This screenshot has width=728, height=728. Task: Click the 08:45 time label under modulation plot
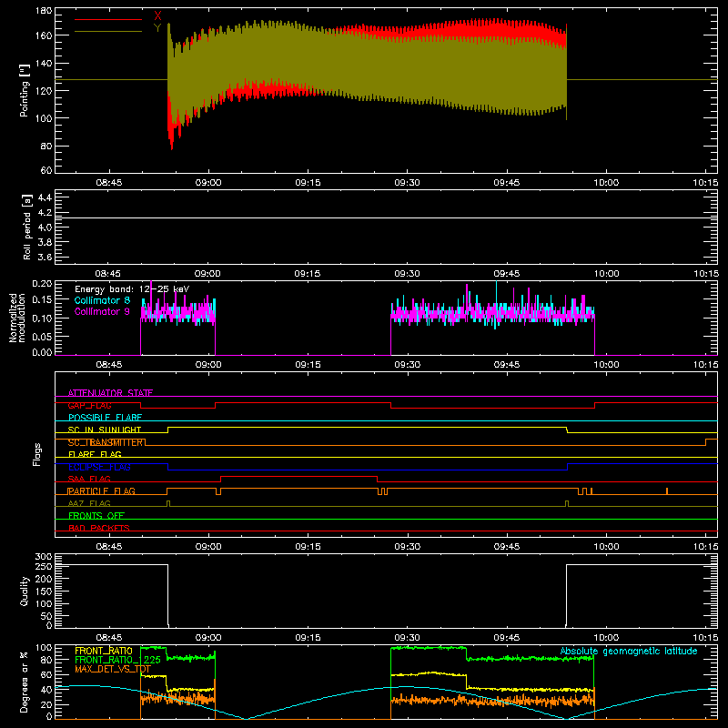108,365
